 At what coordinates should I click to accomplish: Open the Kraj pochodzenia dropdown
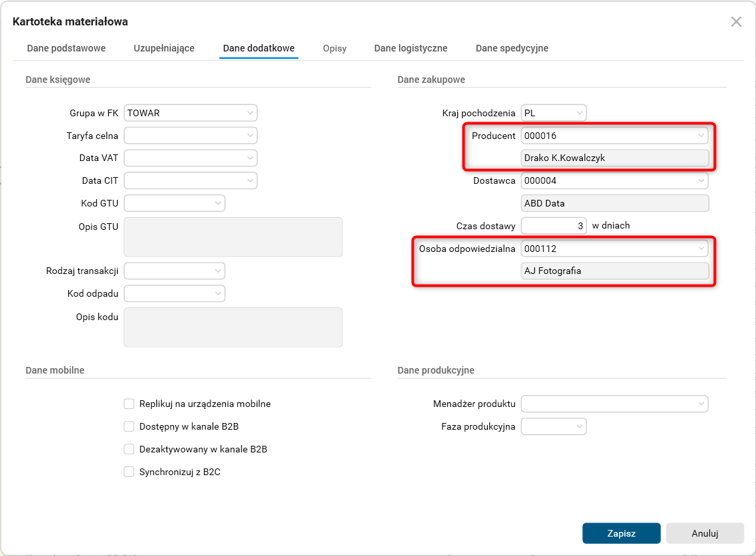(x=579, y=113)
